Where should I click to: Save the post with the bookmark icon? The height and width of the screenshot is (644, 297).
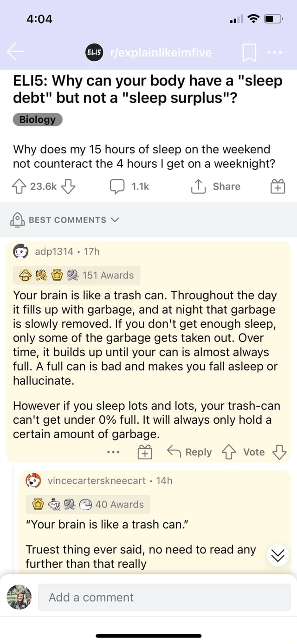tap(250, 53)
